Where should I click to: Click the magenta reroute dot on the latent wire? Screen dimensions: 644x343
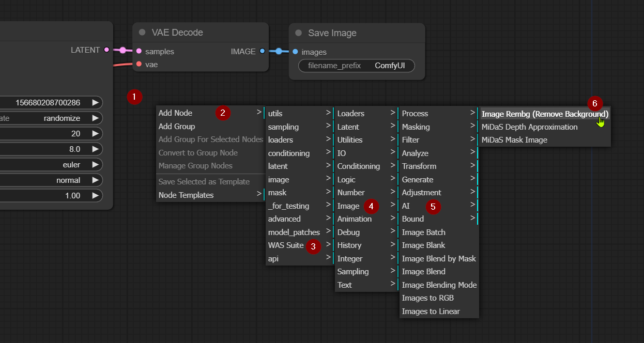pos(122,51)
